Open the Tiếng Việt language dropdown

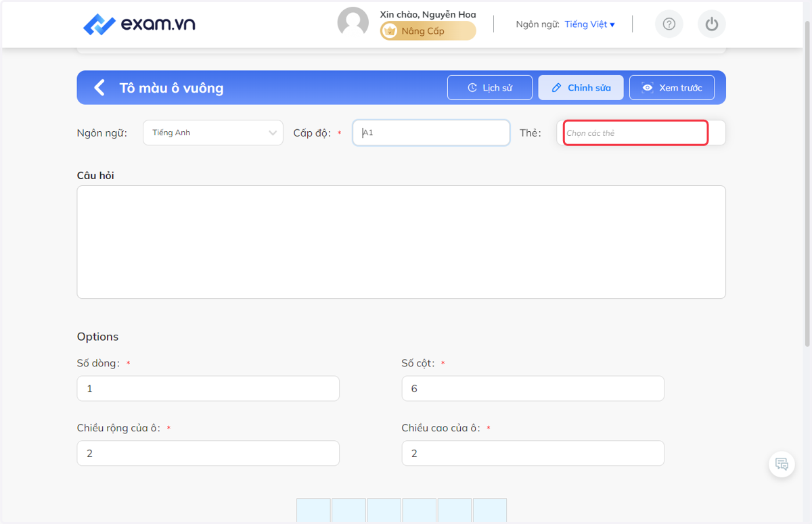click(x=589, y=24)
